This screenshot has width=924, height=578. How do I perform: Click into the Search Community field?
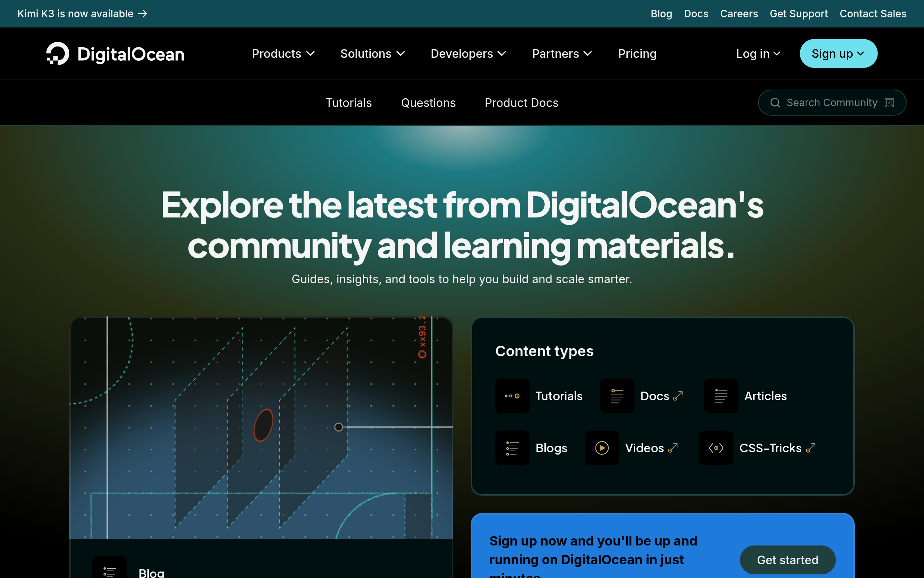coord(832,103)
